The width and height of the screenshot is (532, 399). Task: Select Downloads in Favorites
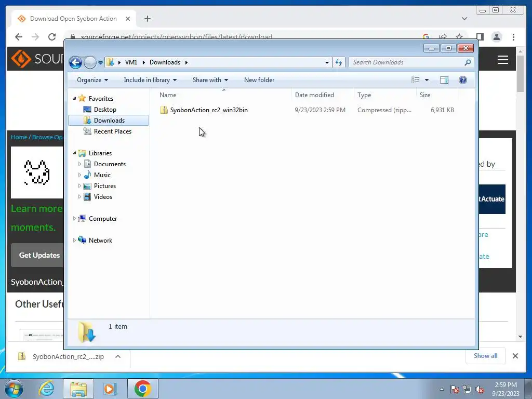click(x=109, y=121)
